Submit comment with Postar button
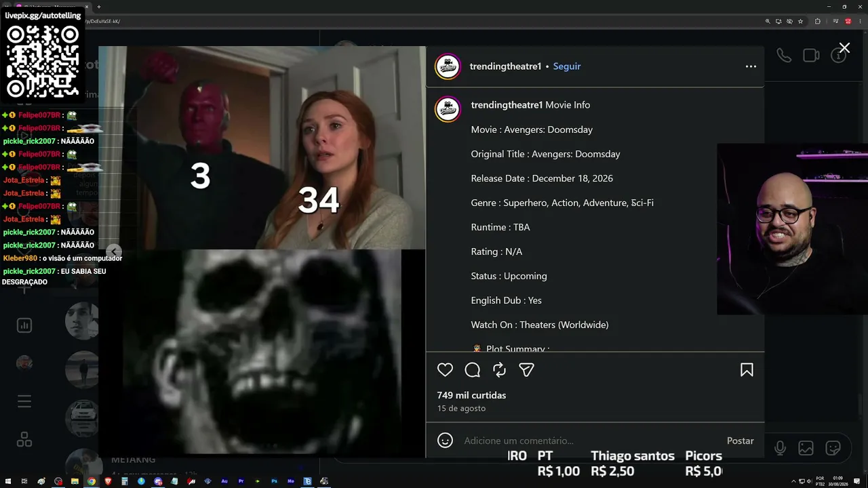This screenshot has height=488, width=868. [x=741, y=441]
